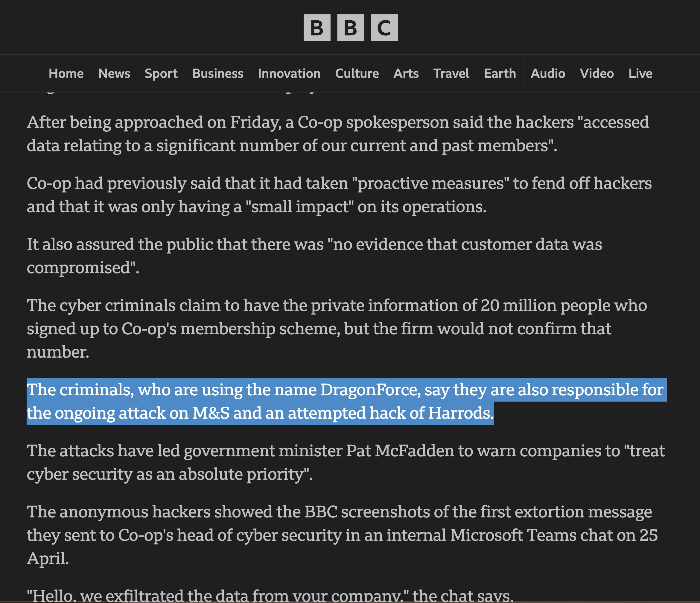Go to the News section
This screenshot has height=603, width=700.
114,73
